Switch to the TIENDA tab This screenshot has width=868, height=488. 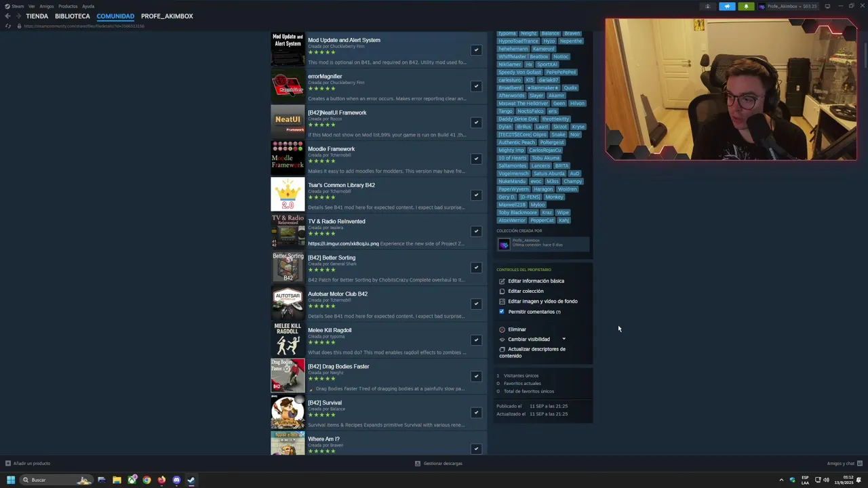tap(37, 16)
